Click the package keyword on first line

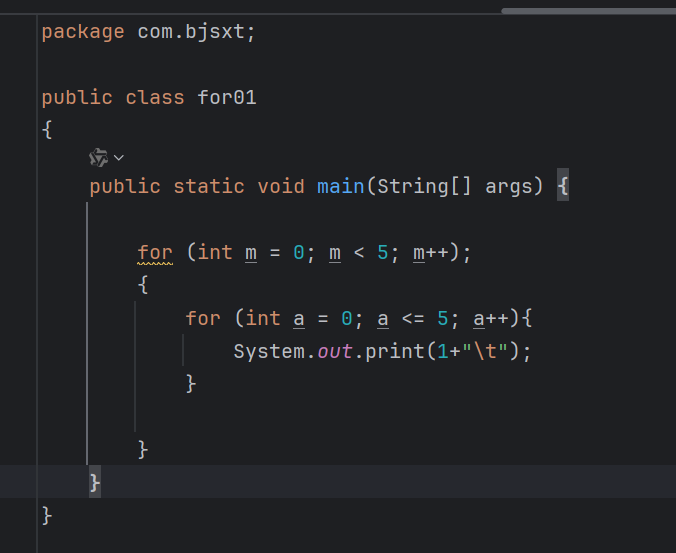[x=83, y=32]
